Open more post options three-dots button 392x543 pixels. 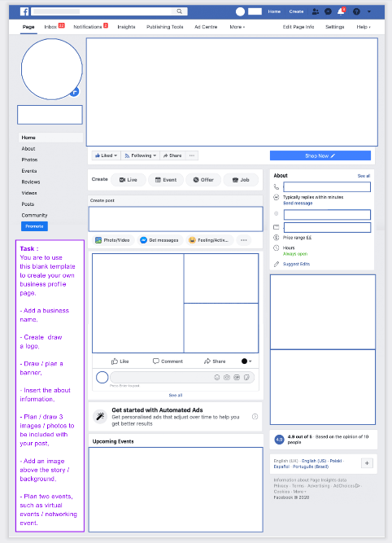(x=243, y=240)
